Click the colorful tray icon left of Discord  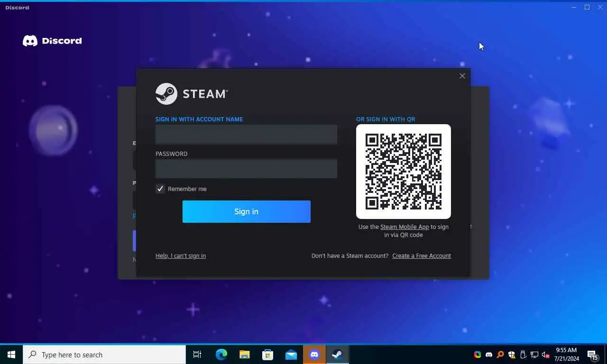point(478,355)
